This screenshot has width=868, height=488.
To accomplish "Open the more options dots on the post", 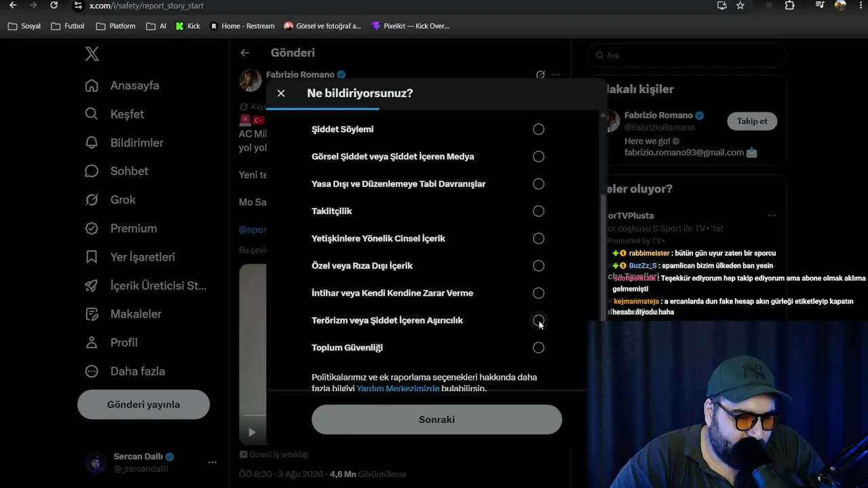I will tap(556, 75).
